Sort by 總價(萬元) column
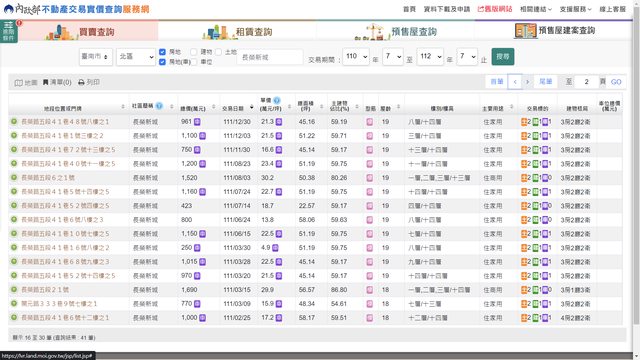 (x=213, y=107)
